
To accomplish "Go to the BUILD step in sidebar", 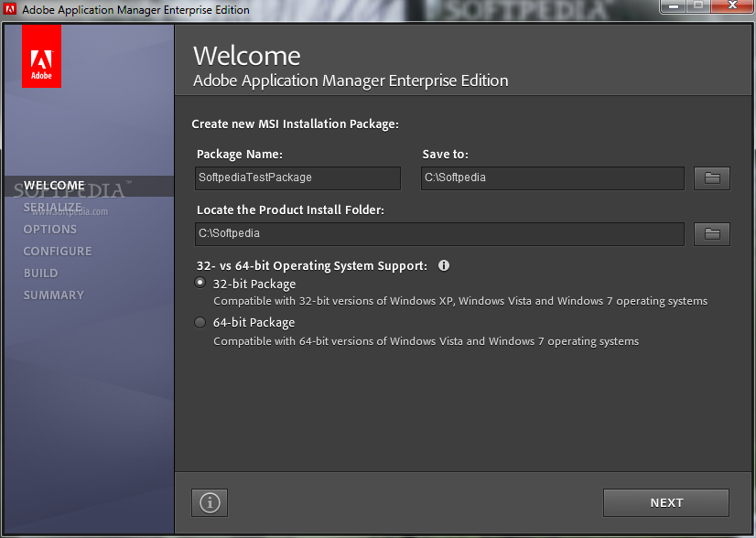I will (x=40, y=274).
